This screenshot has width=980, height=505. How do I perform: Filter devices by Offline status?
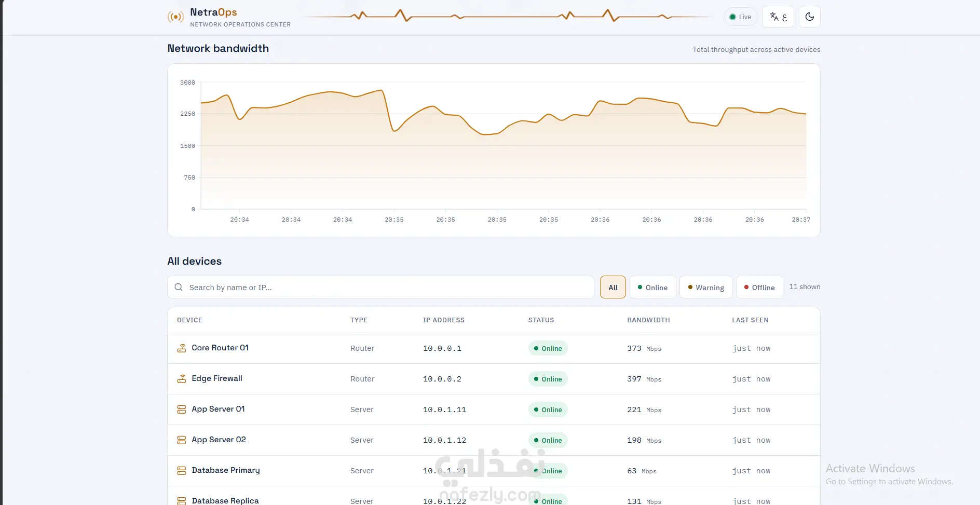click(759, 287)
